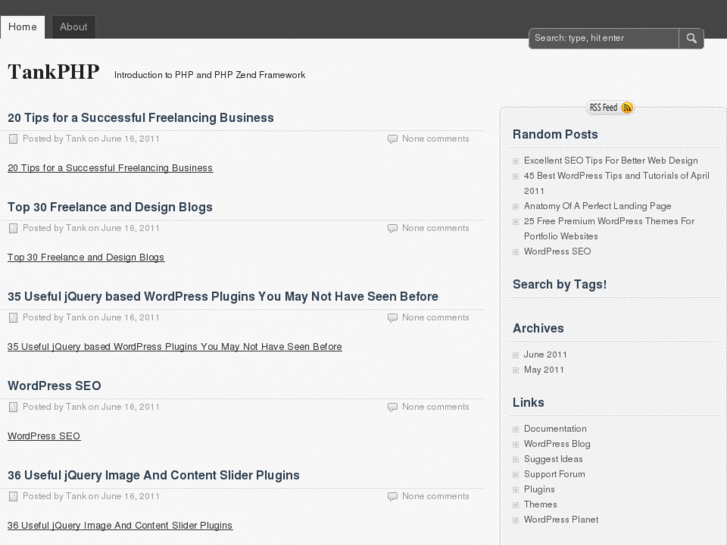This screenshot has height=545, width=727.
Task: Visit the Support Forum link
Action: pos(554,474)
